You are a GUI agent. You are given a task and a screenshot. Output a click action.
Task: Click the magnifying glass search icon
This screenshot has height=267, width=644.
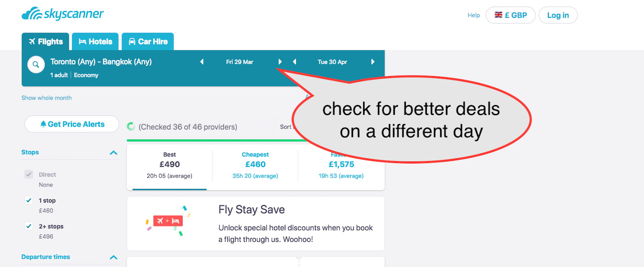[36, 65]
